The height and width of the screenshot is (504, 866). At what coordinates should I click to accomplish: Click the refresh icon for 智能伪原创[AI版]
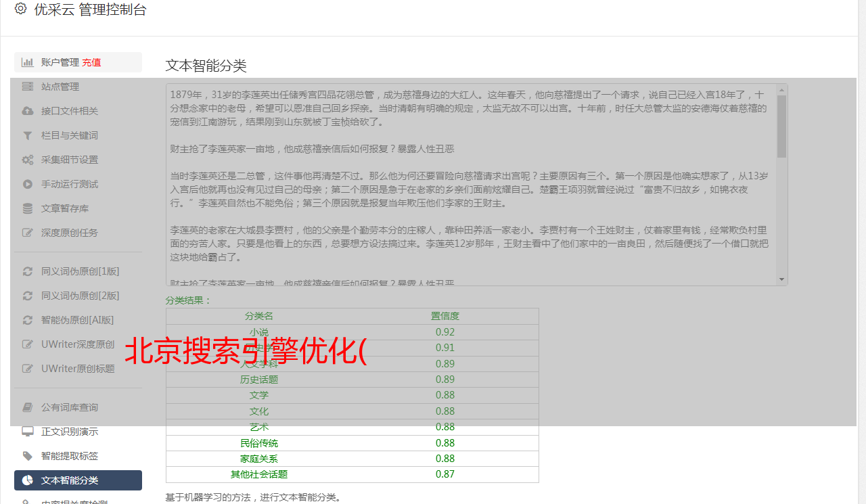[28, 320]
